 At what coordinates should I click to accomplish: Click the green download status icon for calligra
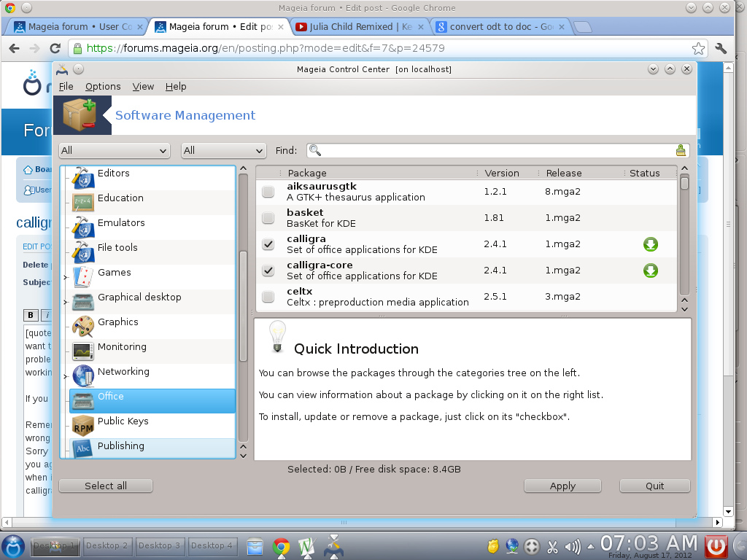coord(650,244)
